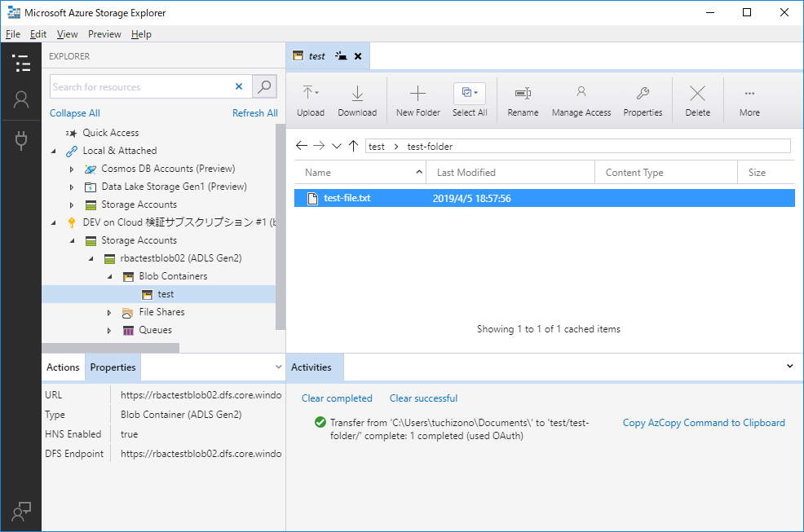This screenshot has height=532, width=804.
Task: Navigate up one level arrow
Action: click(353, 146)
